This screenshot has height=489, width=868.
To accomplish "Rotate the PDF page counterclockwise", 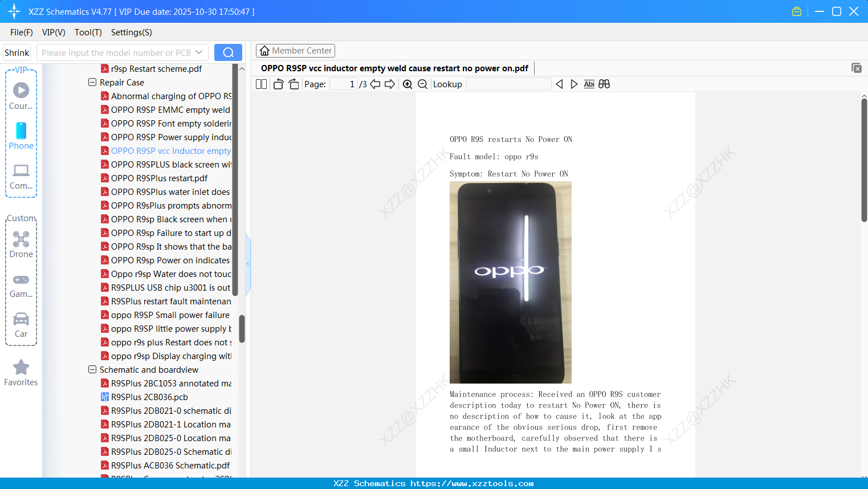I will pyautogui.click(x=279, y=84).
